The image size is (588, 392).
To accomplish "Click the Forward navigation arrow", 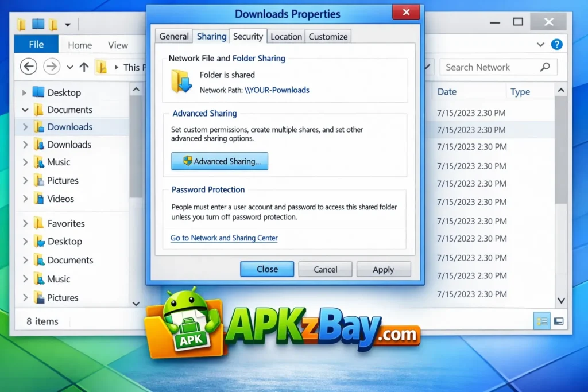I will point(51,67).
